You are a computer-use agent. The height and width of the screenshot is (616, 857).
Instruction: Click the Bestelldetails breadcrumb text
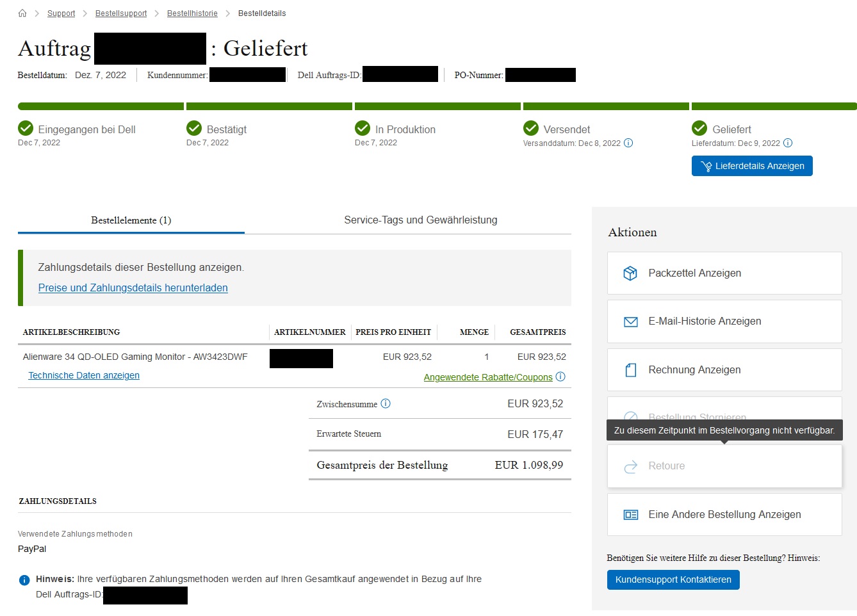262,13
